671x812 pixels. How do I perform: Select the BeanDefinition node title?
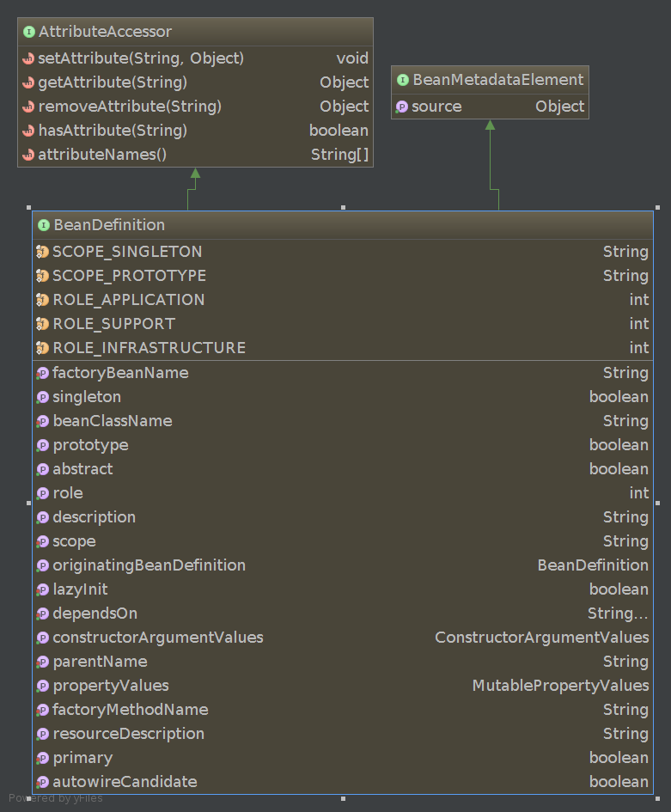coord(109,225)
